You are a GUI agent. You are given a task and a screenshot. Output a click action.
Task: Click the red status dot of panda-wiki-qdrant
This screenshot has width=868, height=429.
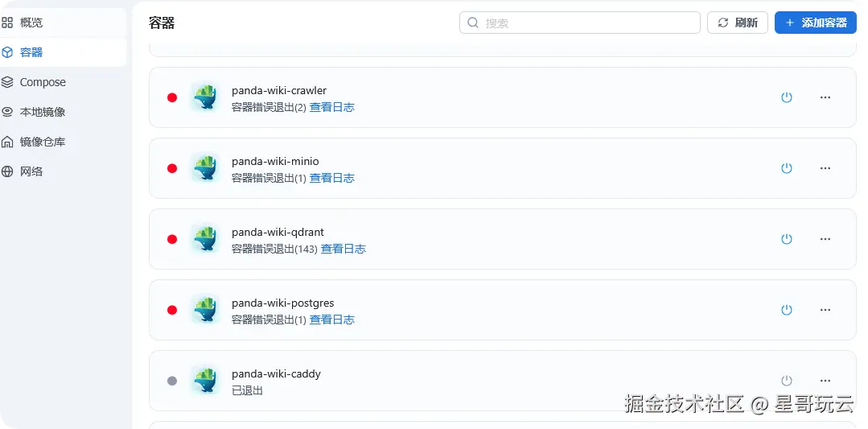coord(172,239)
